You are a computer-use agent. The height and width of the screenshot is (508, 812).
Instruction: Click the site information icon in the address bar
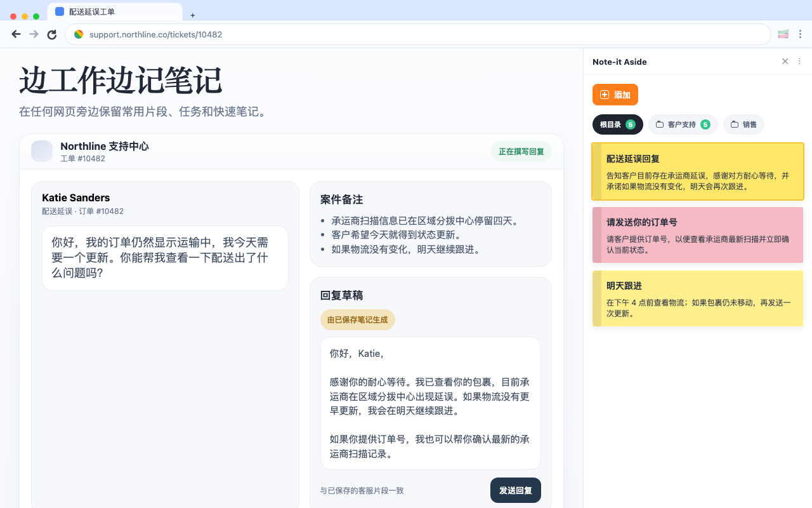[79, 34]
